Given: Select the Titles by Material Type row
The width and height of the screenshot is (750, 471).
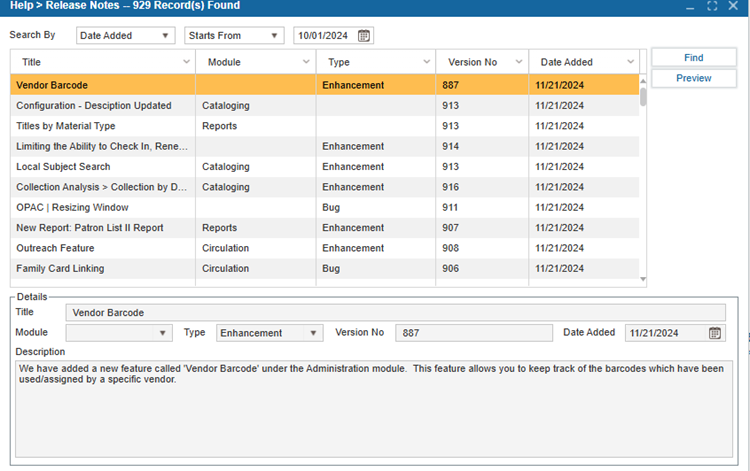Looking at the screenshot, I should [x=324, y=126].
